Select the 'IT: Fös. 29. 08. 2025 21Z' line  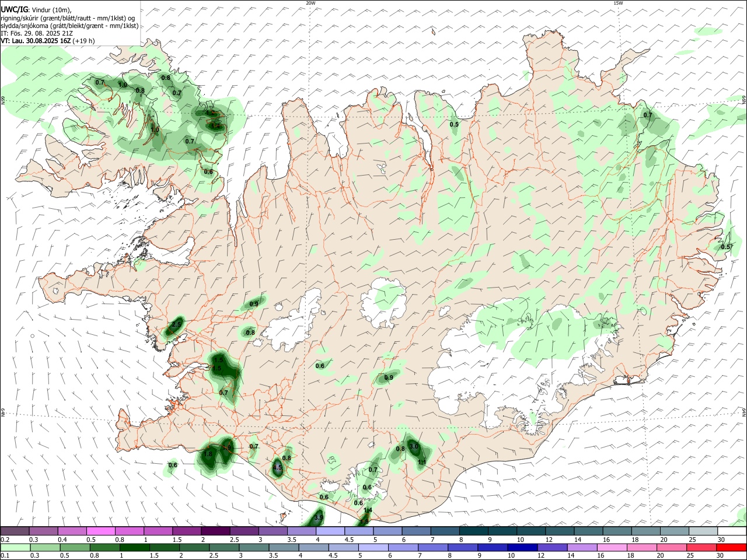coord(36,33)
